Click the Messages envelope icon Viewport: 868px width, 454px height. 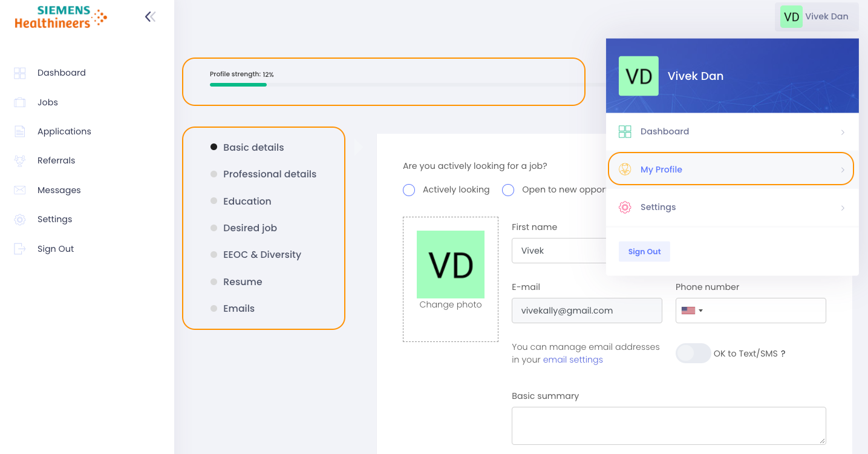pos(20,190)
